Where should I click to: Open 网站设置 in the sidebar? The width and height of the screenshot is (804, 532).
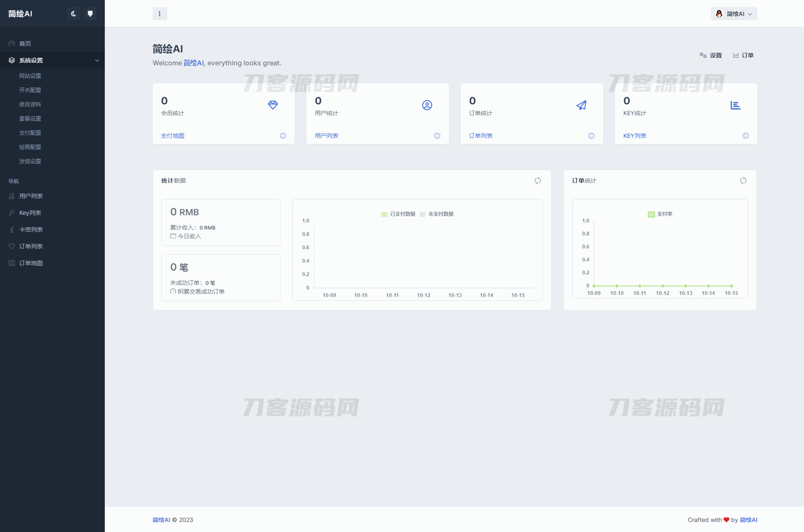30,76
